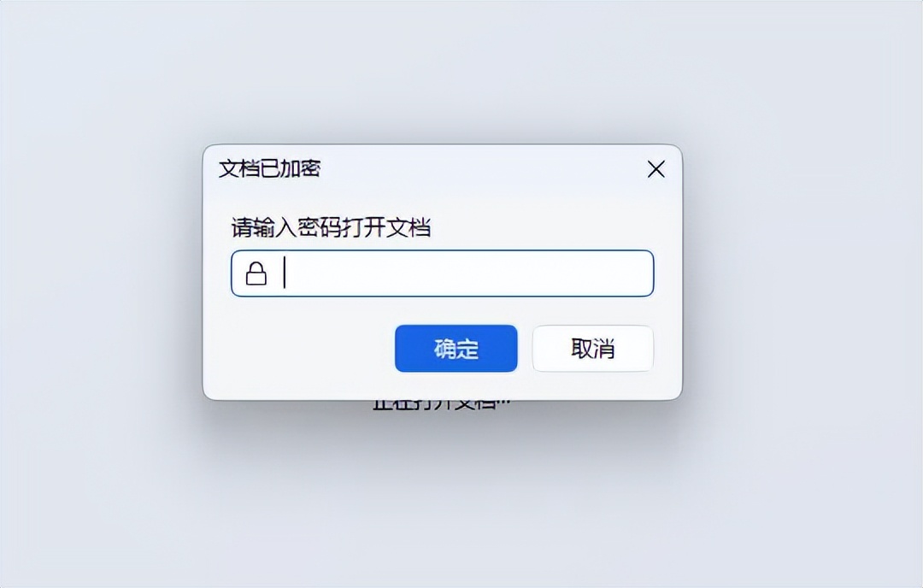Cancel via the 取消 button
This screenshot has height=588, width=923.
tap(593, 349)
